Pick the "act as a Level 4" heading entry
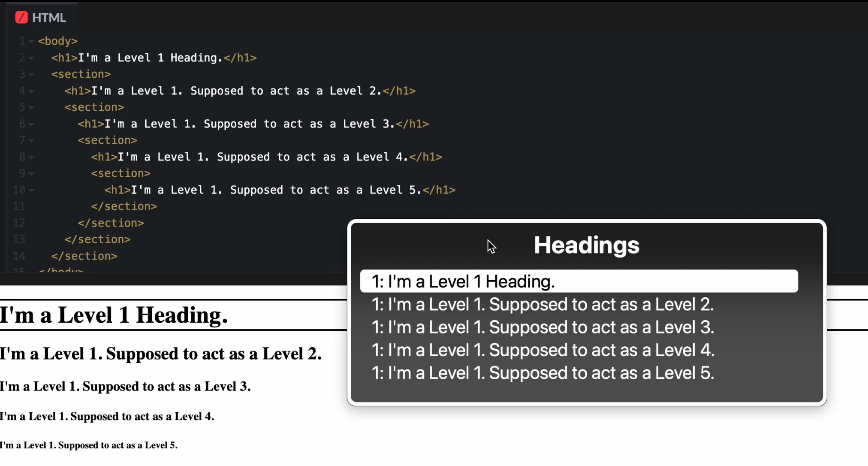The width and height of the screenshot is (868, 466). coord(542,350)
